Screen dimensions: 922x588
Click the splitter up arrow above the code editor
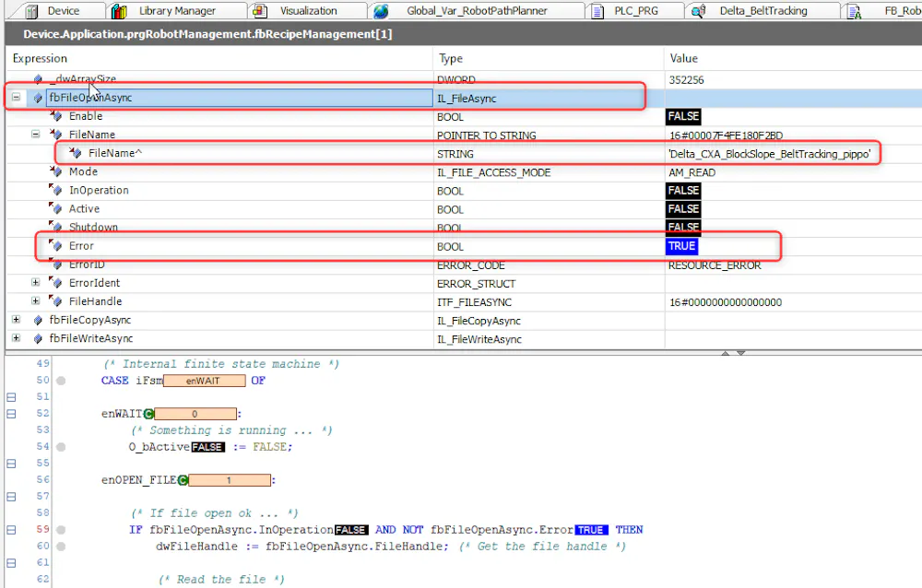(726, 353)
